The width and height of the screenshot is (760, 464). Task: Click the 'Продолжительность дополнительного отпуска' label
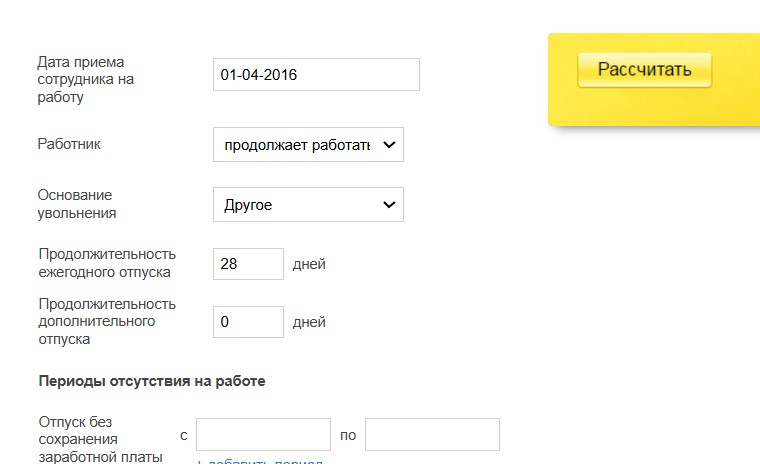[107, 321]
